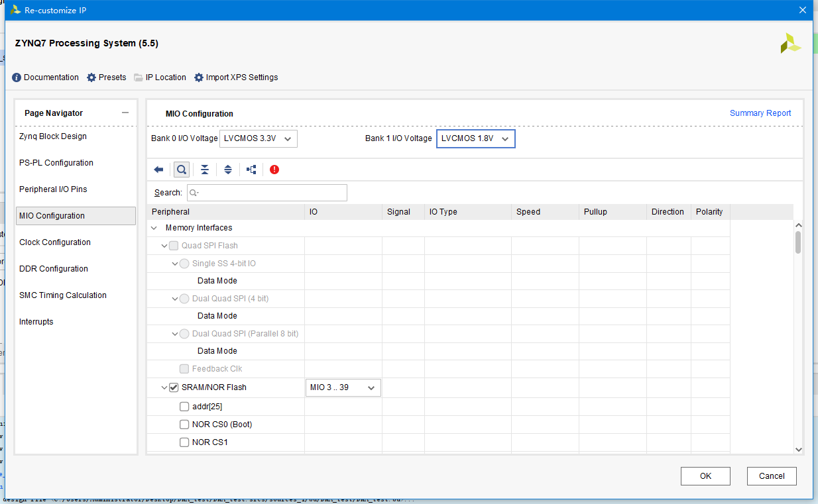The image size is (818, 504).
Task: Open the Interrupts page
Action: [76, 322]
